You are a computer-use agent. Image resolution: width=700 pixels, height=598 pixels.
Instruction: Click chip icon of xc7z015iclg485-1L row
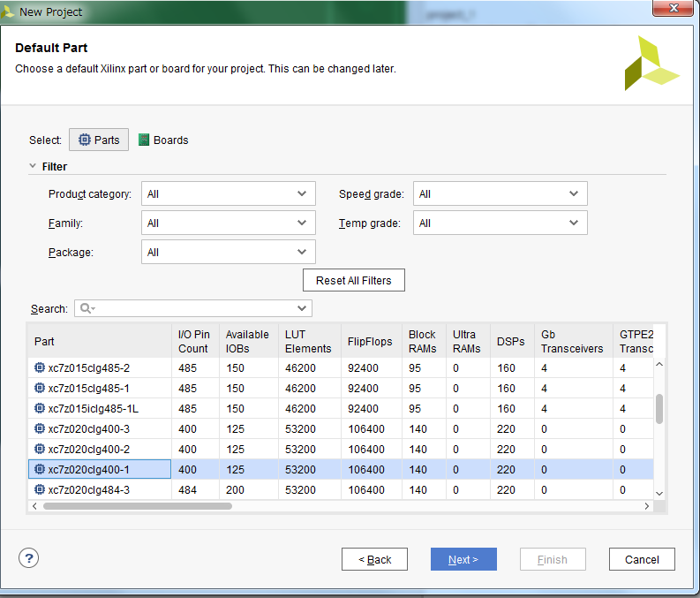pos(40,408)
